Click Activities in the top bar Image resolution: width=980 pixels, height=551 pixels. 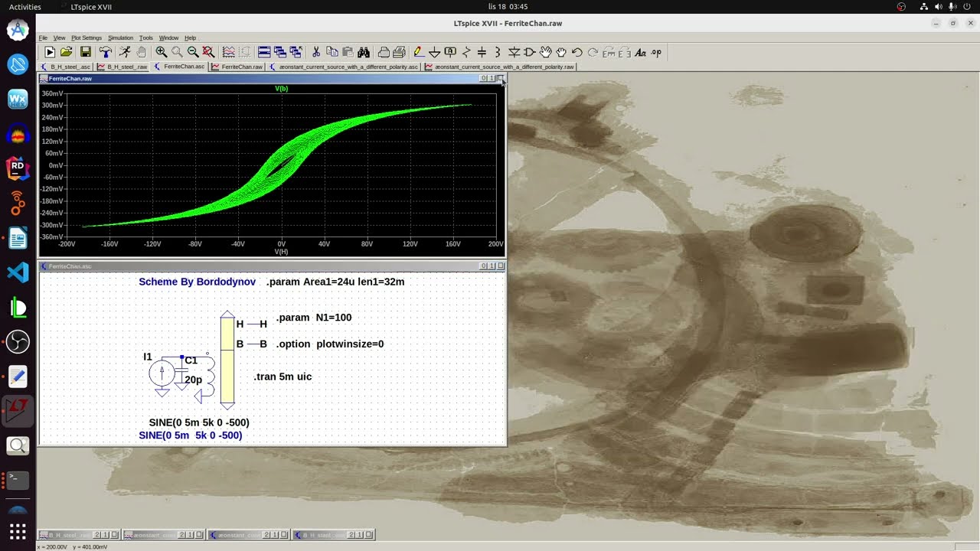click(25, 6)
